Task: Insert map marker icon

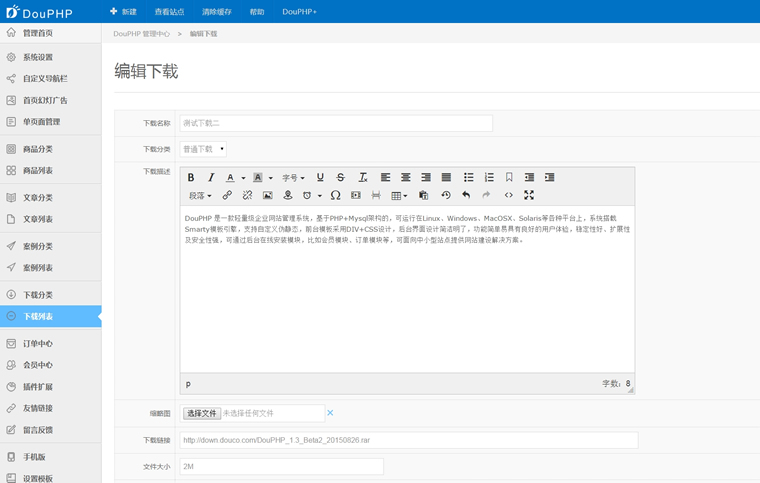Action: [x=288, y=195]
